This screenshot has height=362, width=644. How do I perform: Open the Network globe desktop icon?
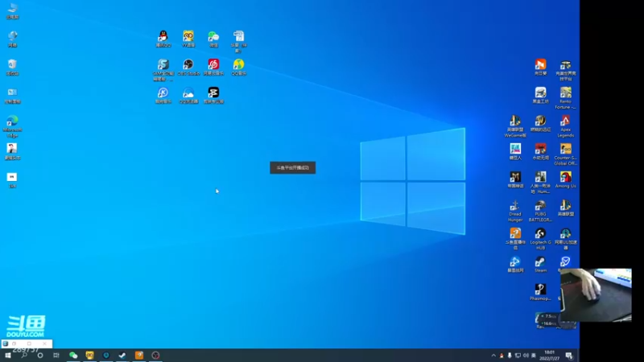coord(12,39)
